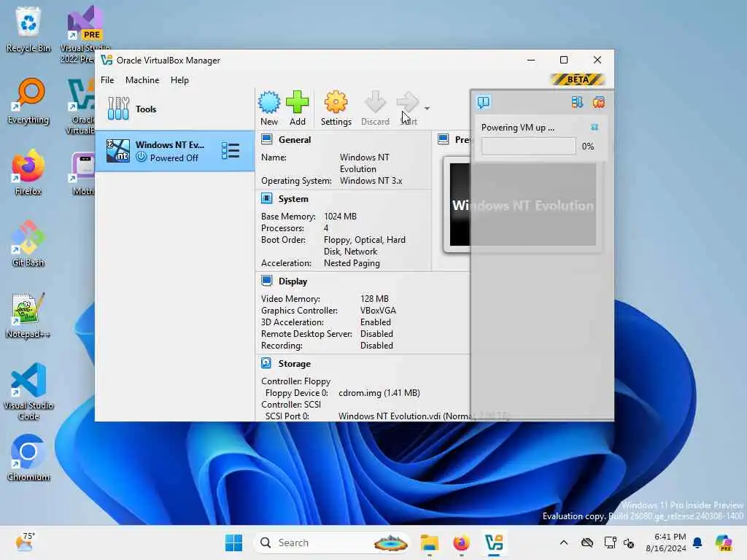Toggle keep finished progresses icon
Screen dimensions: 747x560
point(577,102)
